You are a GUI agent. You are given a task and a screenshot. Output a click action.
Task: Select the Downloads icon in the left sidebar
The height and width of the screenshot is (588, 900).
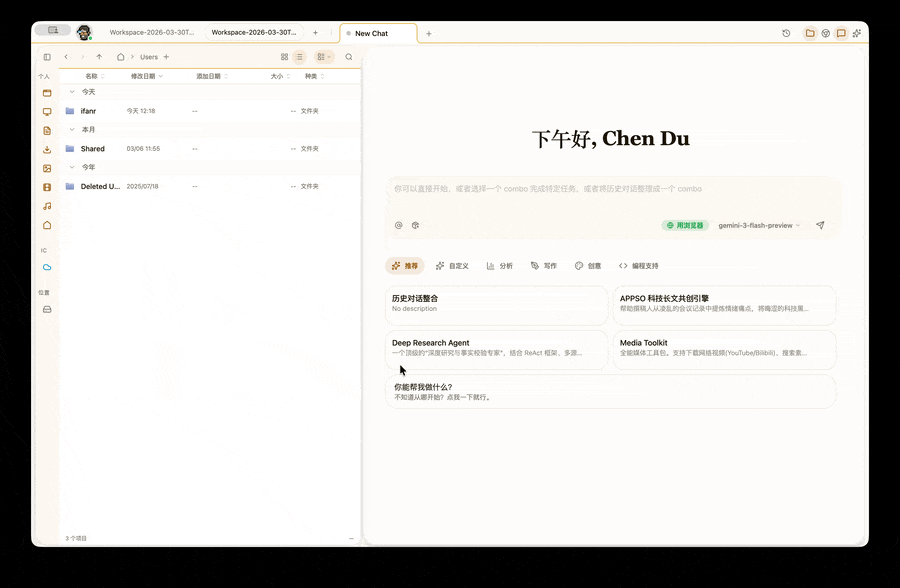pyautogui.click(x=46, y=149)
